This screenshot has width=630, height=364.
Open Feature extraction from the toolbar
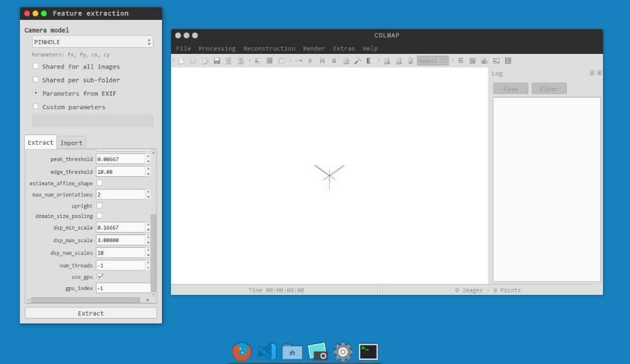(x=258, y=61)
